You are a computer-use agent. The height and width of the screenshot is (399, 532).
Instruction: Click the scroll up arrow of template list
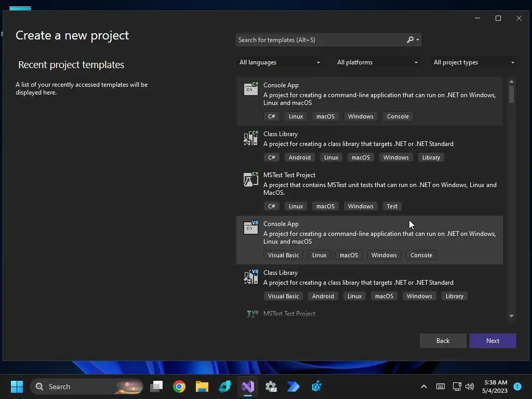(511, 82)
